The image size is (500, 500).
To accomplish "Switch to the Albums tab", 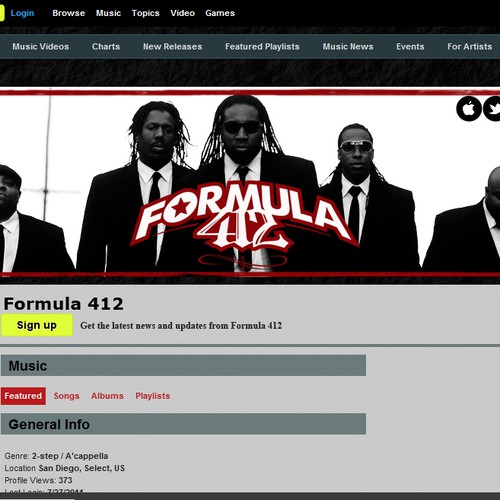I will [x=107, y=396].
